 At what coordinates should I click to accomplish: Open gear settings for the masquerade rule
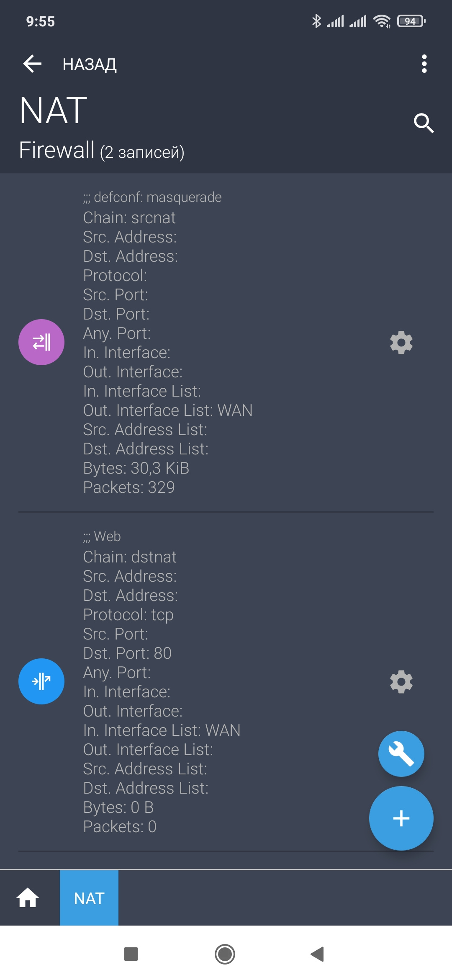coord(401,343)
